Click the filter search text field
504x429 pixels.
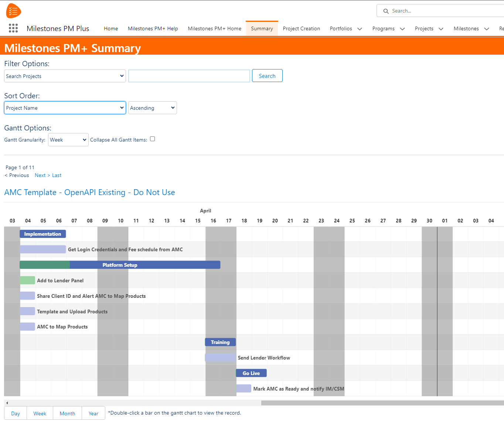tap(189, 76)
